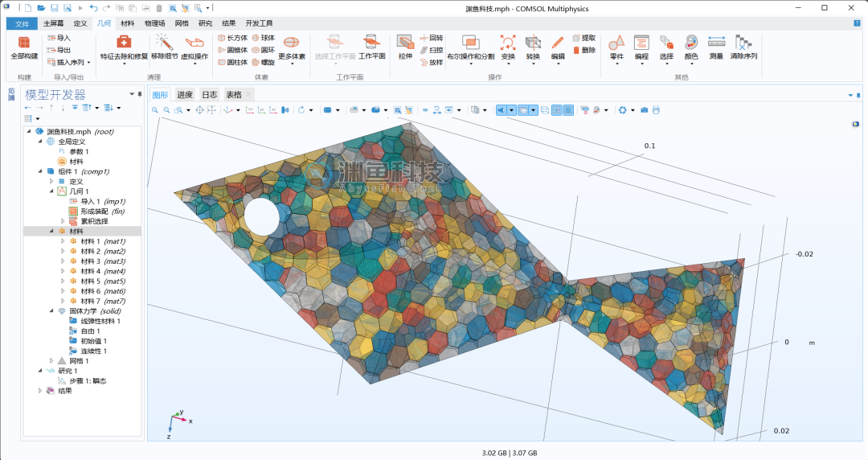The image size is (868, 460).
Task: Toggle wireframe rendering in graphics toolbar
Action: pos(545,110)
